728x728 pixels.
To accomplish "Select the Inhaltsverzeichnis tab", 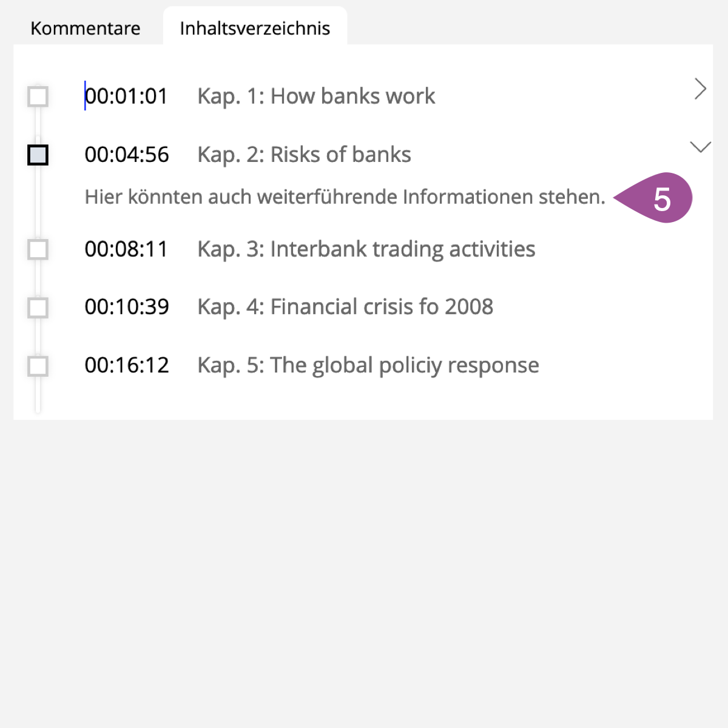I will click(255, 29).
